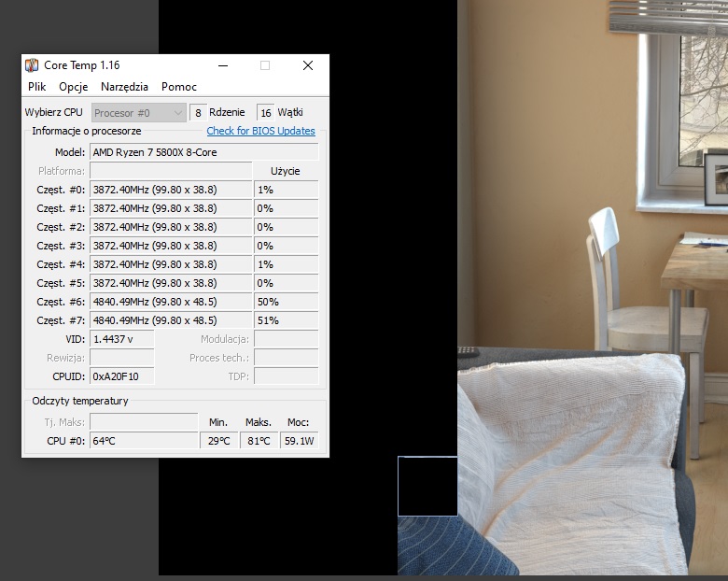Click the CPU #0 temperature 64°C field
The image size is (728, 581).
(144, 441)
